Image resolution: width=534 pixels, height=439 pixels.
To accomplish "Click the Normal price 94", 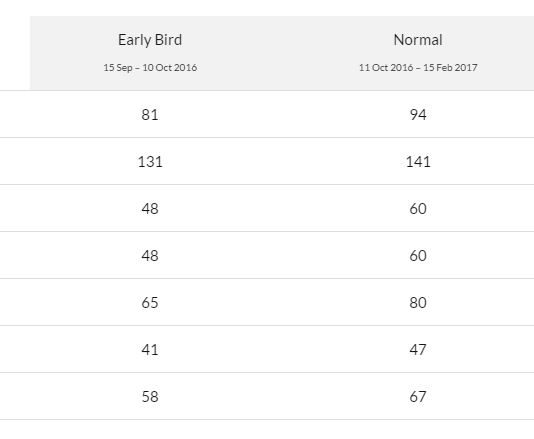I will point(418,114).
